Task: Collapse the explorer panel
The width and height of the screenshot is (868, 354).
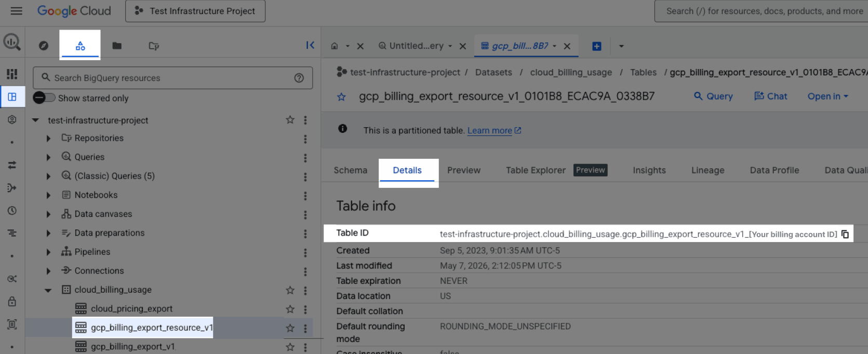Action: point(310,45)
